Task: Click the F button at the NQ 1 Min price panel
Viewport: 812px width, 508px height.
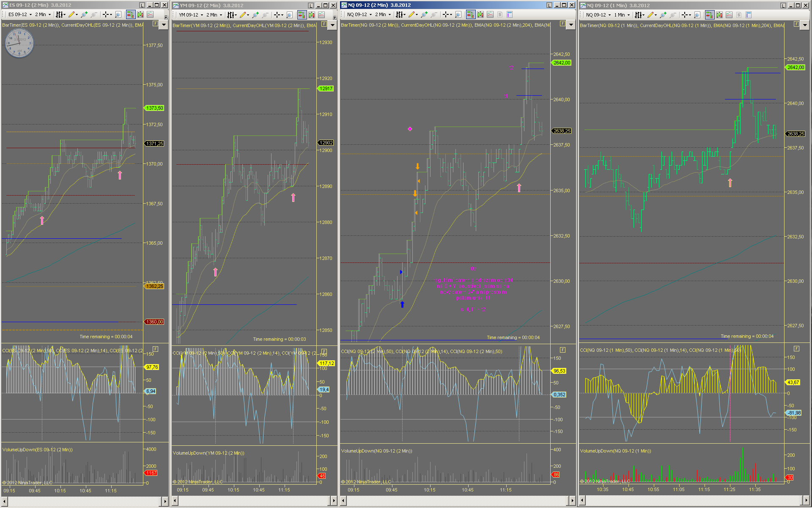Action: pyautogui.click(x=796, y=24)
